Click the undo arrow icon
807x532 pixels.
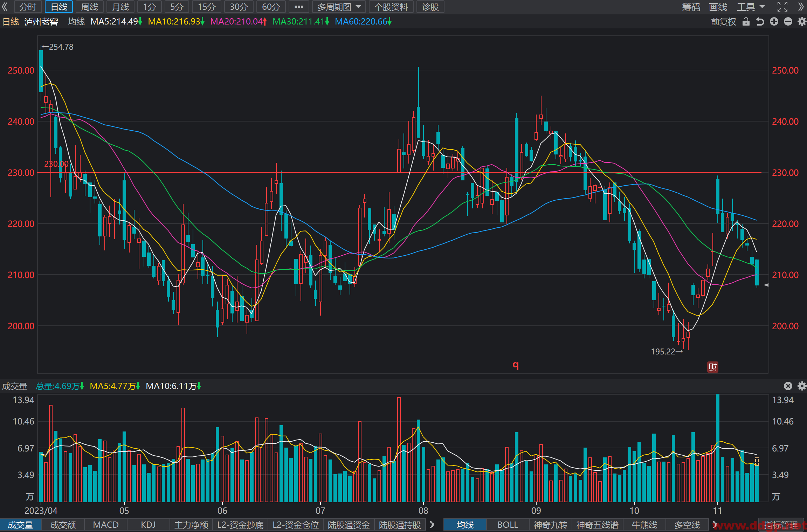760,22
